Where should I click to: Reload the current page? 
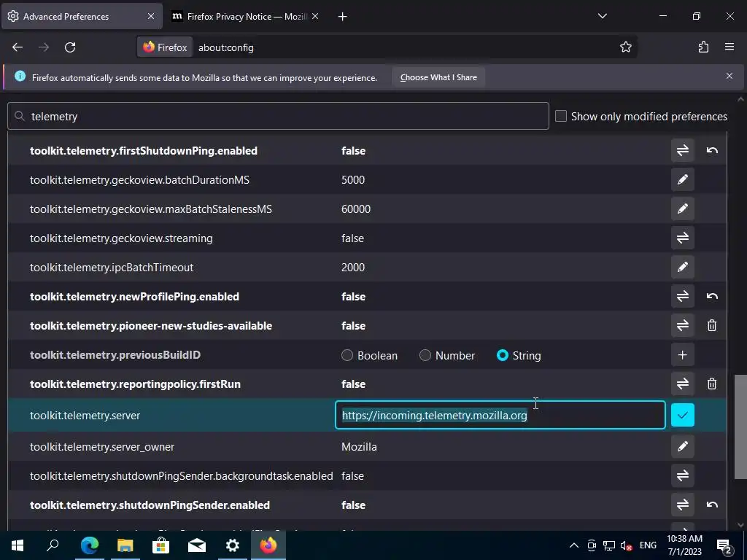(x=70, y=47)
